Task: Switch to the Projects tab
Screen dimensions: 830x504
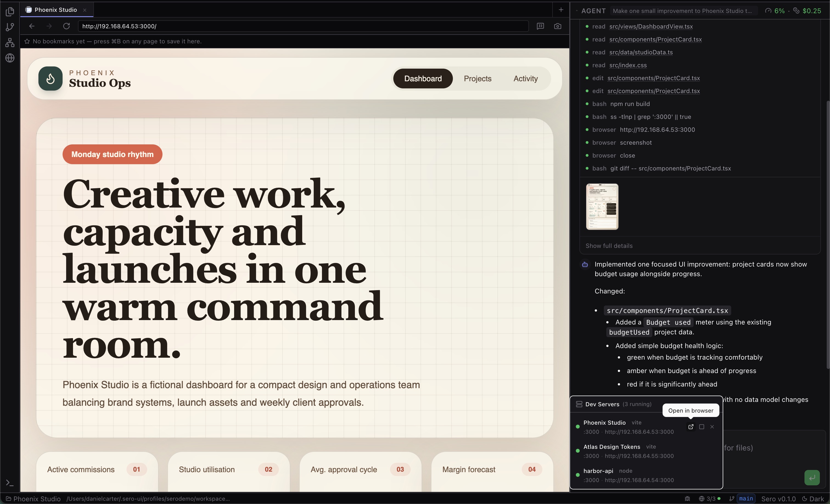Action: pyautogui.click(x=478, y=79)
